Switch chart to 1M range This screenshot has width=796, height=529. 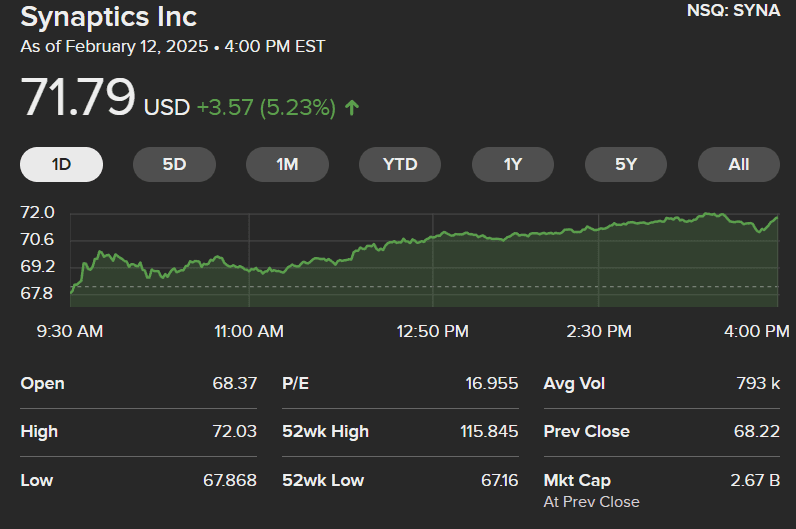[x=287, y=164]
